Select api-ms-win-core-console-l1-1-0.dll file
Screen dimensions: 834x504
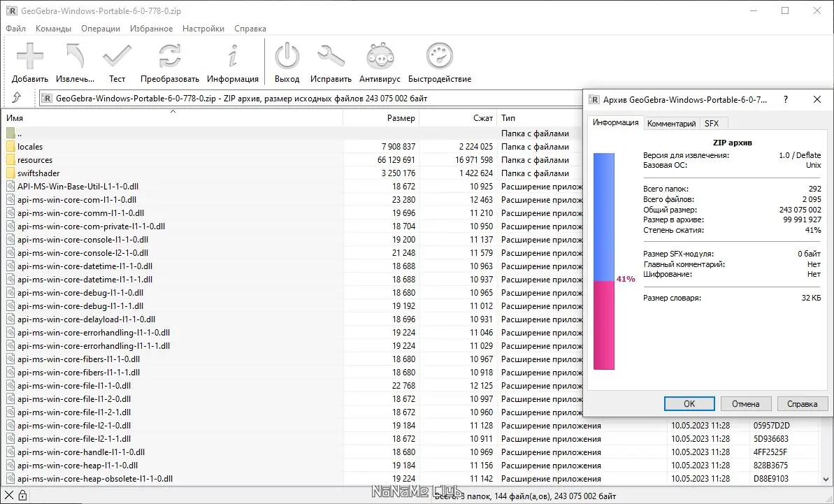click(x=82, y=239)
